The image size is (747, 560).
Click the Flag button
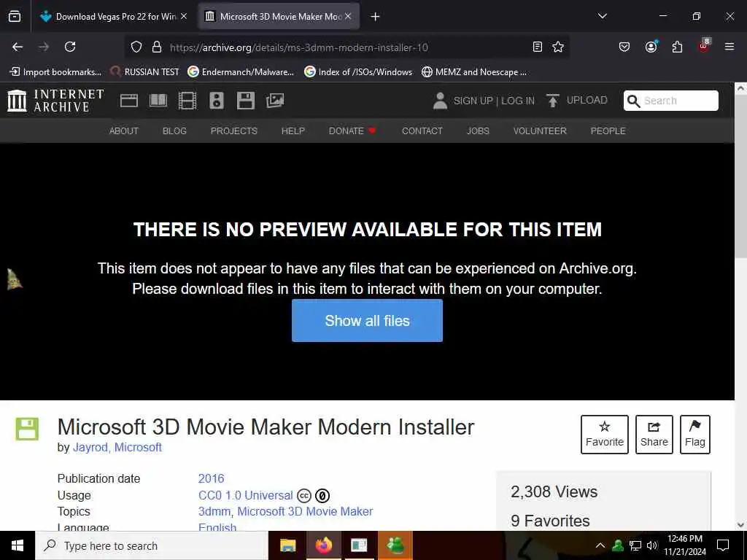click(695, 435)
